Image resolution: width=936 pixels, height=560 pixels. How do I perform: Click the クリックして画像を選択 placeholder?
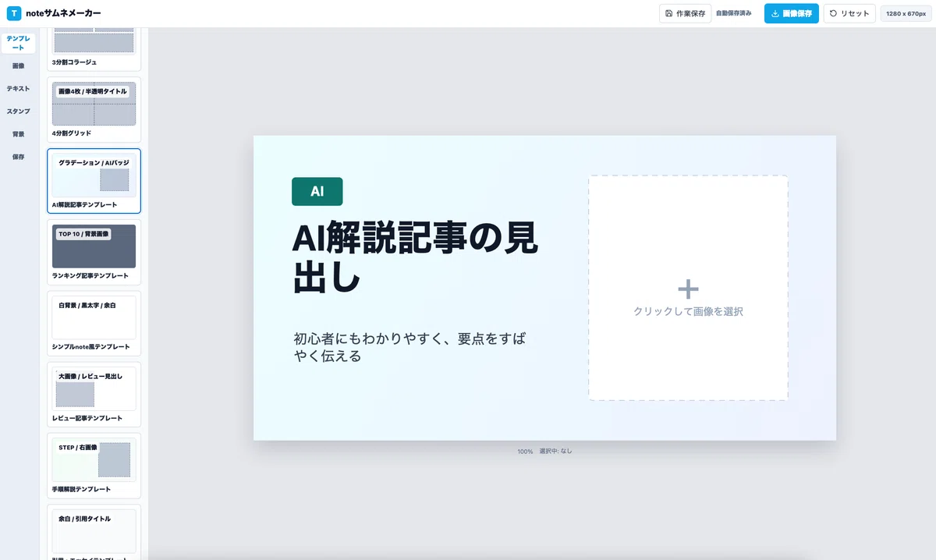(x=688, y=288)
